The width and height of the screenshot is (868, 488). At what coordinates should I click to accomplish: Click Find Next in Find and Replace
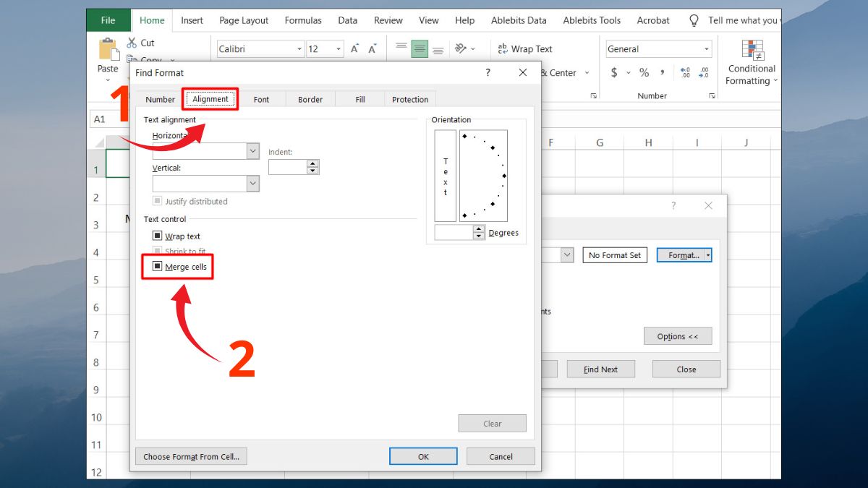click(600, 369)
